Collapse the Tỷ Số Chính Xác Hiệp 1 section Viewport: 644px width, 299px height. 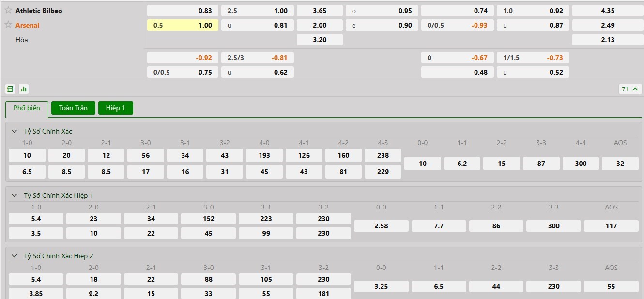click(x=15, y=195)
